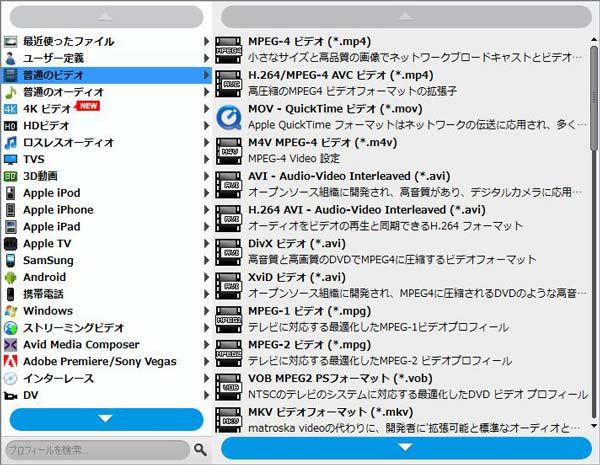
Task: Expand the Windows submenu arrow
Action: (x=206, y=311)
